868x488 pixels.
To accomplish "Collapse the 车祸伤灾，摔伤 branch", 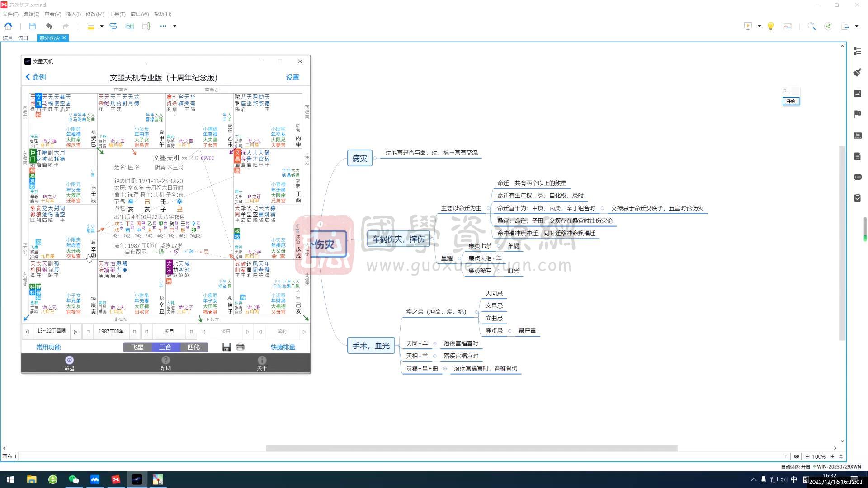I will point(433,239).
